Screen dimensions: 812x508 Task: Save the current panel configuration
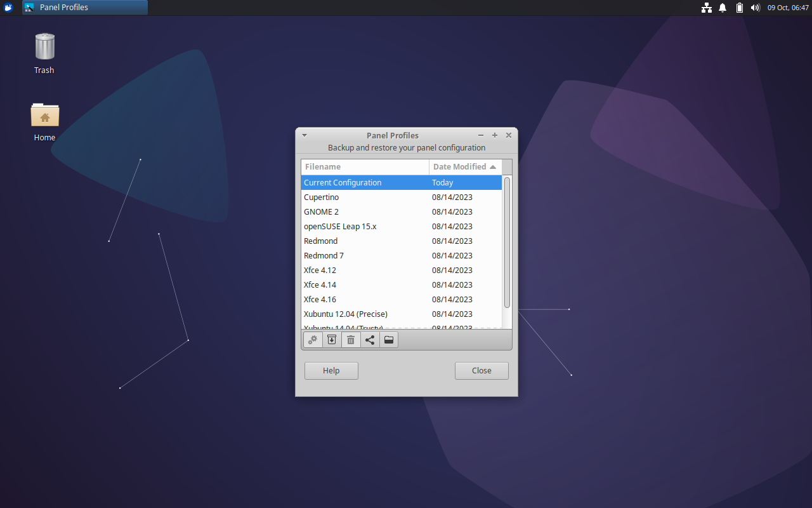pyautogui.click(x=332, y=340)
